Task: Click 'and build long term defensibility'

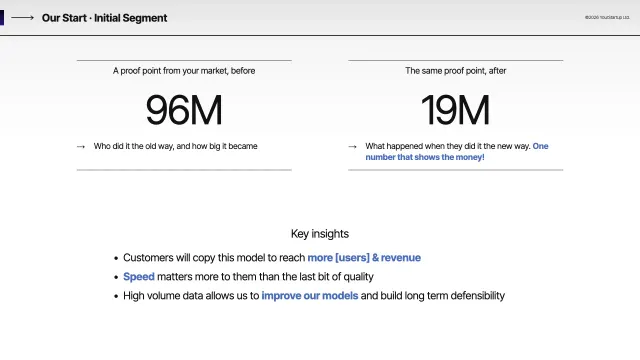Action: 433,296
